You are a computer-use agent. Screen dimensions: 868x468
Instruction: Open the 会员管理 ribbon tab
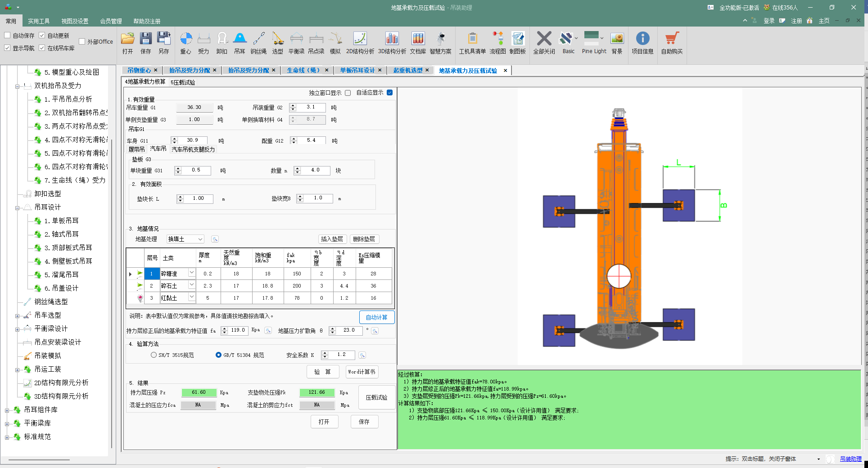pyautogui.click(x=111, y=21)
